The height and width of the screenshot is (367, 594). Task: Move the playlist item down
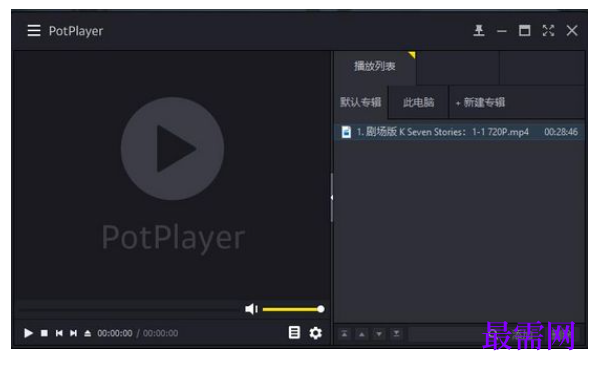(x=379, y=334)
